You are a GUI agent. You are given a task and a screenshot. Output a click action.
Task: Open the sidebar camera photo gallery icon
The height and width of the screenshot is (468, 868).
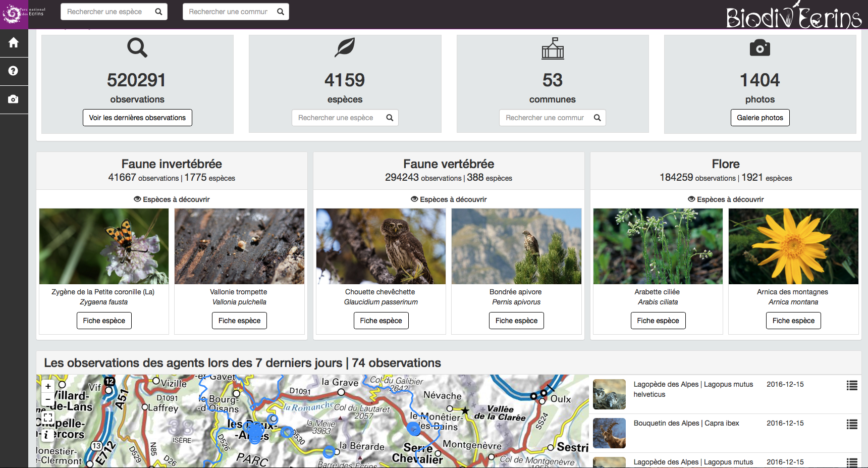pyautogui.click(x=14, y=99)
